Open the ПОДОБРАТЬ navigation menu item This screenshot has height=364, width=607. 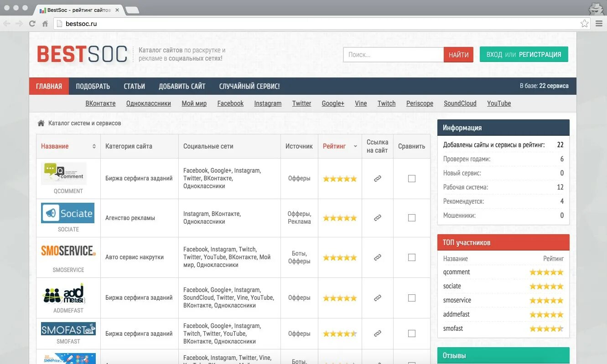coord(93,86)
